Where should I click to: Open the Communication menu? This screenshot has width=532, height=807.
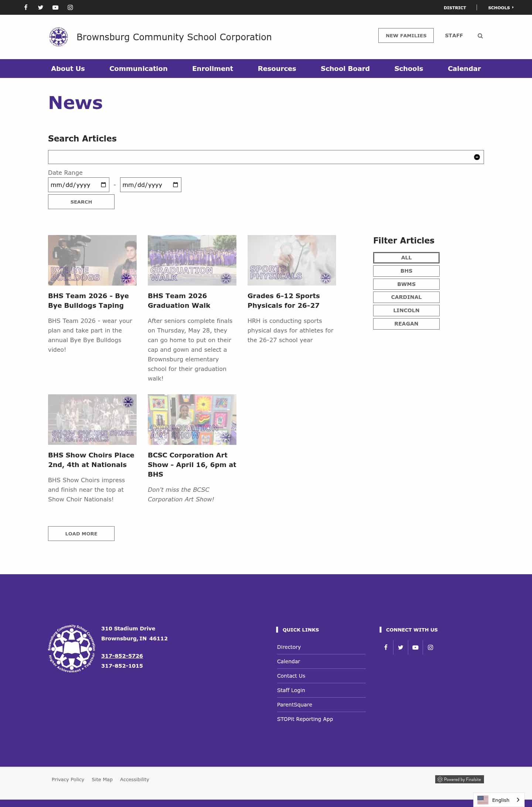pyautogui.click(x=138, y=68)
